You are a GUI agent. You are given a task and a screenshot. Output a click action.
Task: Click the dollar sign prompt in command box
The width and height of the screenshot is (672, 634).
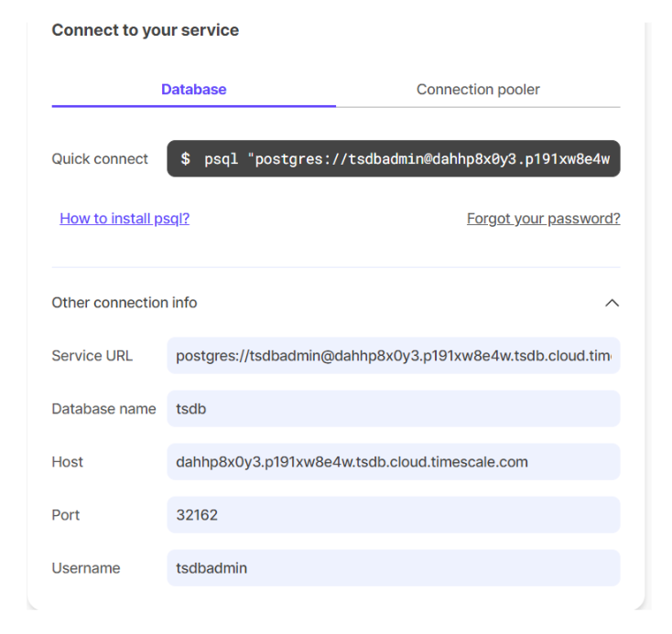(186, 159)
